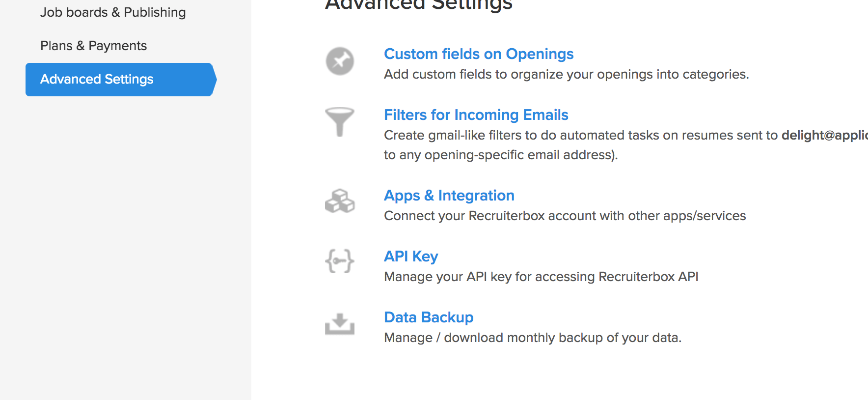
Task: Click 'Connect your Recruiterbox account' description text
Action: click(x=565, y=216)
